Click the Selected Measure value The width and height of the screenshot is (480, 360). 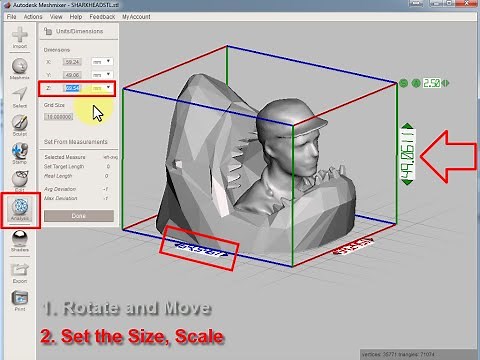[x=111, y=157]
